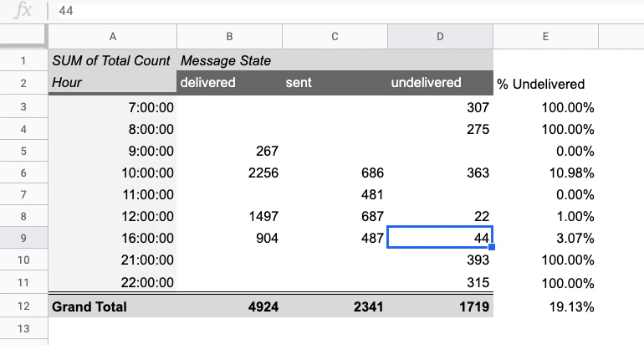
Task: Click the 9:00:00 hour cell
Action: tap(113, 151)
